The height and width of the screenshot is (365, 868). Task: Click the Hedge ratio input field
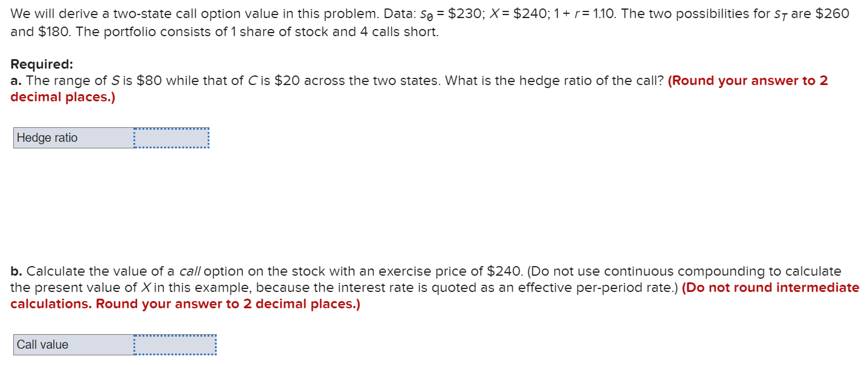170,138
